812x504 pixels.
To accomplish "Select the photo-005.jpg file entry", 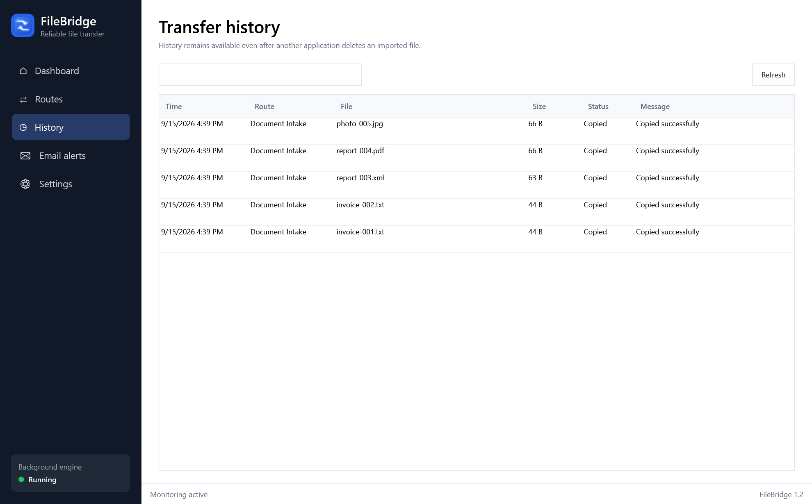I will click(x=360, y=124).
